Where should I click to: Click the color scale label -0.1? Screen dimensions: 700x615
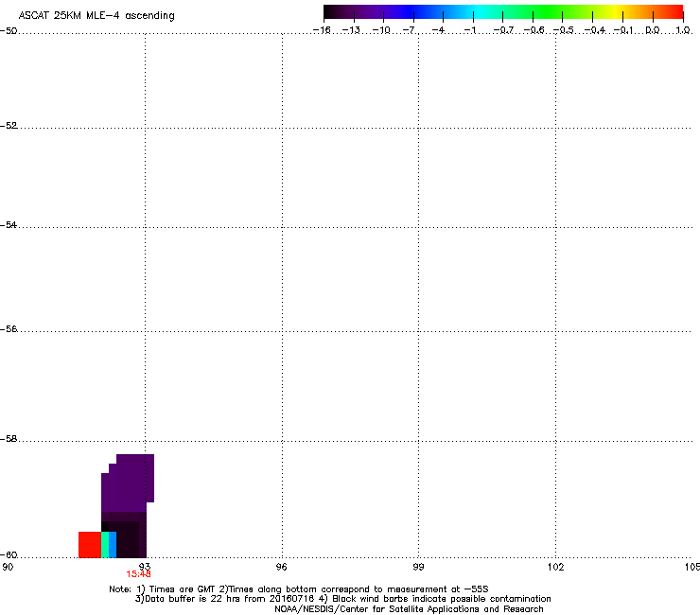624,30
